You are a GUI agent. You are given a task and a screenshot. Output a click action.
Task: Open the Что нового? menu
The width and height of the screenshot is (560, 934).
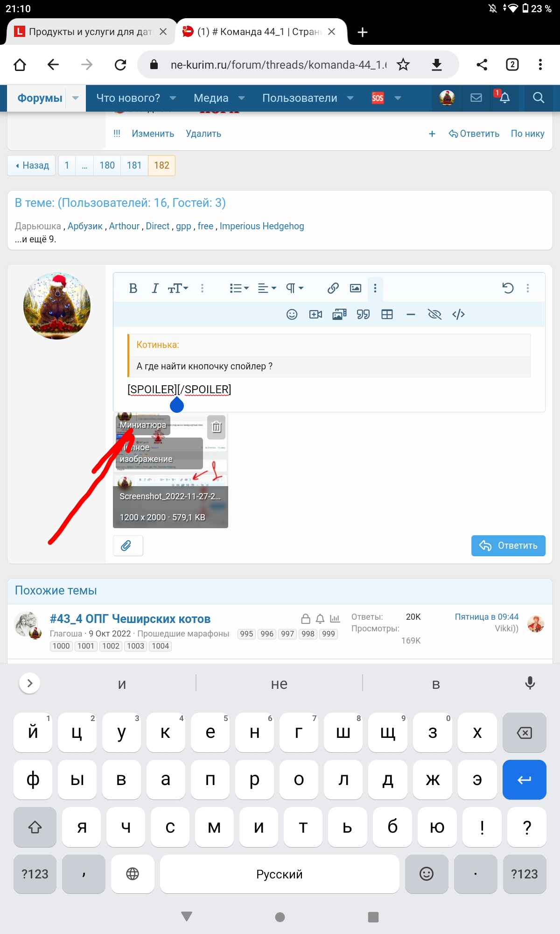(x=128, y=98)
